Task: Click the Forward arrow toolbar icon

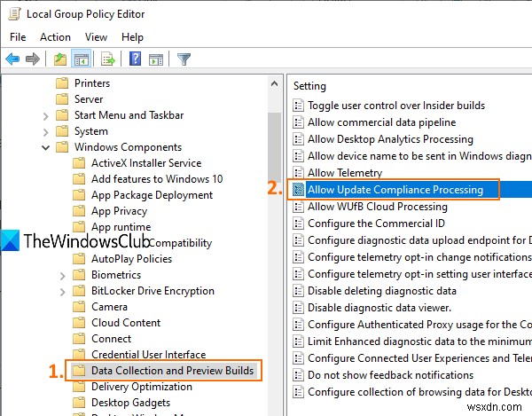Action: (34, 59)
